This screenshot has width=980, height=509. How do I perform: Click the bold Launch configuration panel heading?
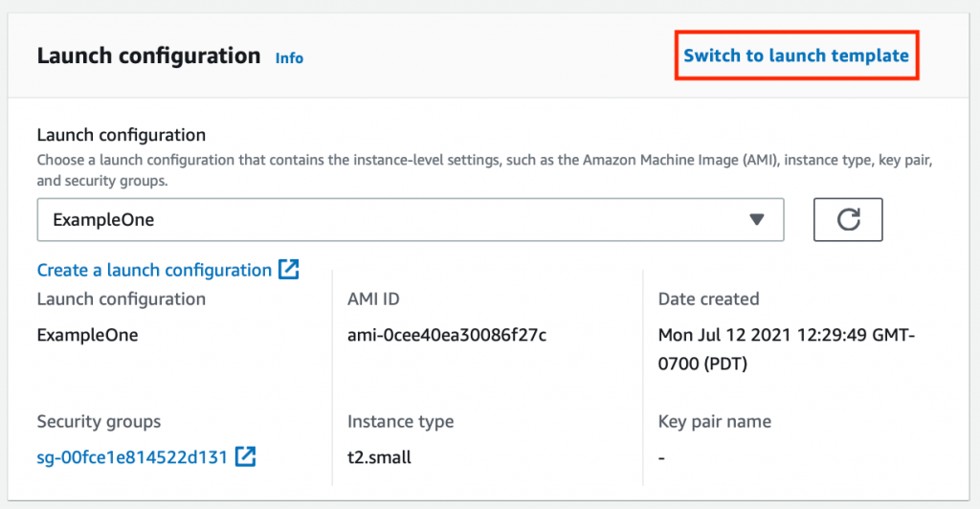148,56
